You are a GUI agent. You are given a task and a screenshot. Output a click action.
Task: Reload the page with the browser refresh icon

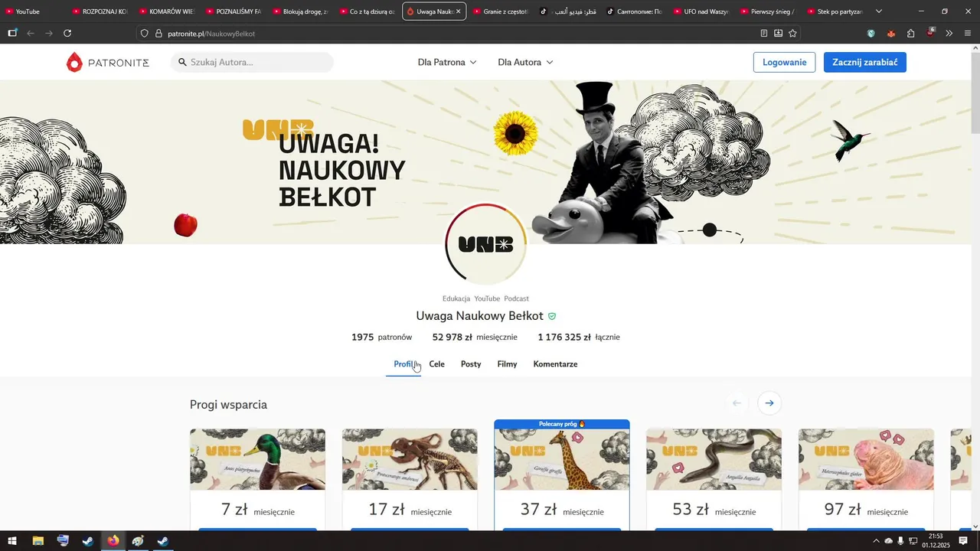(67, 34)
